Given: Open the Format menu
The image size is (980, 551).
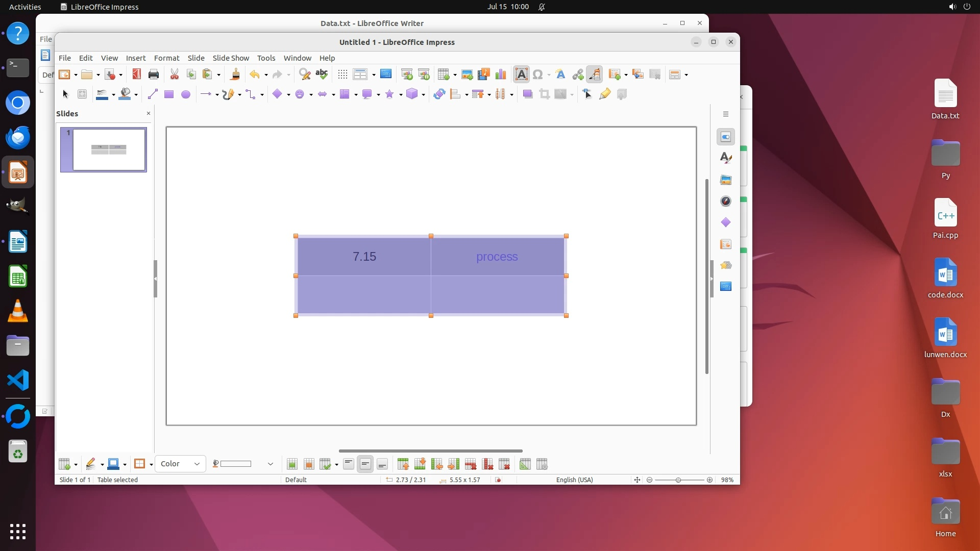Looking at the screenshot, I should point(166,58).
